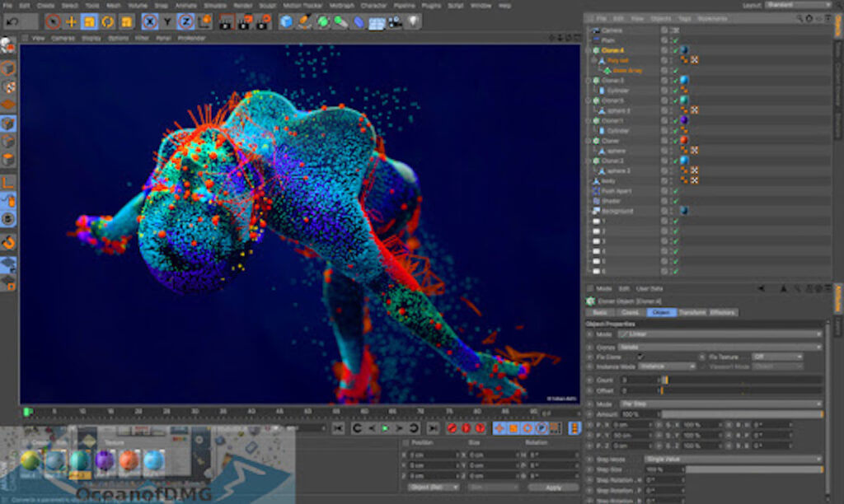This screenshot has width=844, height=504.
Task: Click the Undo arrow in top toolbar
Action: (13, 22)
